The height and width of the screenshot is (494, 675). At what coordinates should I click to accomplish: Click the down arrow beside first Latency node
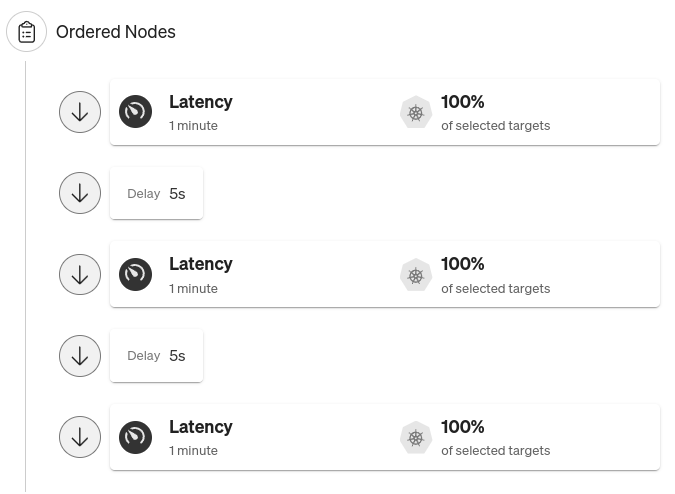pos(80,112)
